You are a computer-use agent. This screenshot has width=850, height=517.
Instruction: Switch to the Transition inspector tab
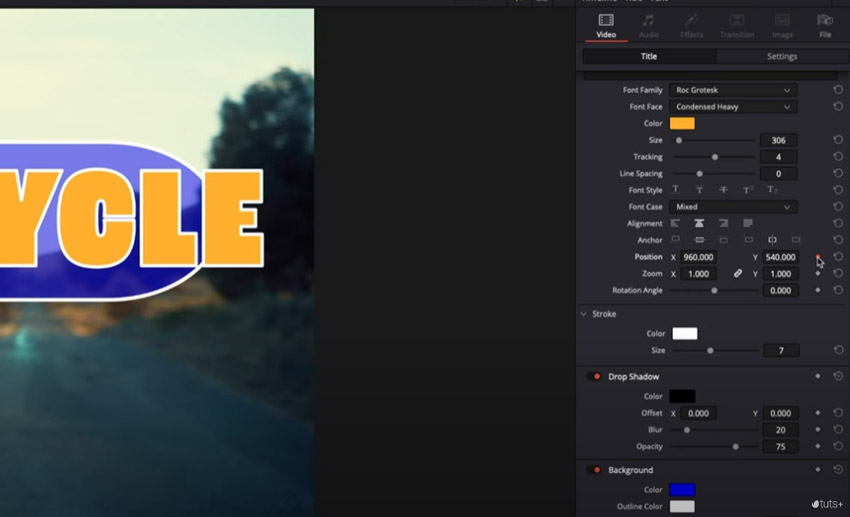pyautogui.click(x=737, y=26)
